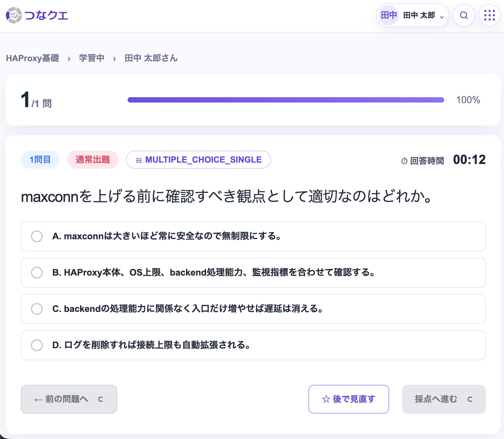Viewport: 504px width, 439px height.
Task: Click the 通常出題 tag
Action: [x=93, y=160]
